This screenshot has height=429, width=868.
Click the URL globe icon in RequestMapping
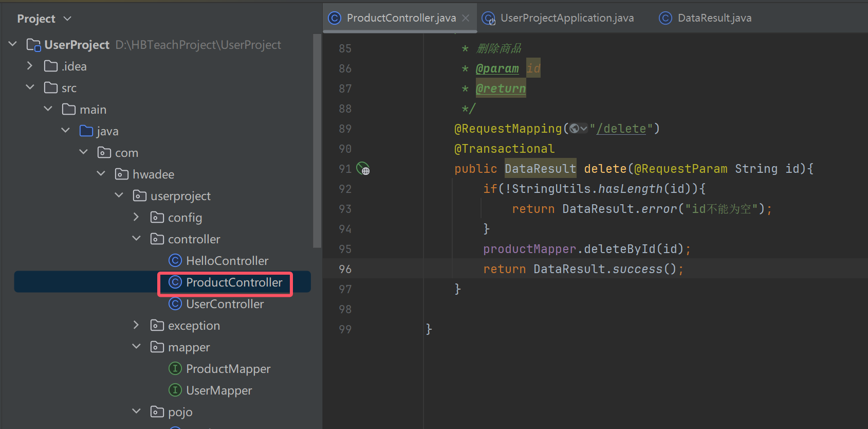[575, 129]
